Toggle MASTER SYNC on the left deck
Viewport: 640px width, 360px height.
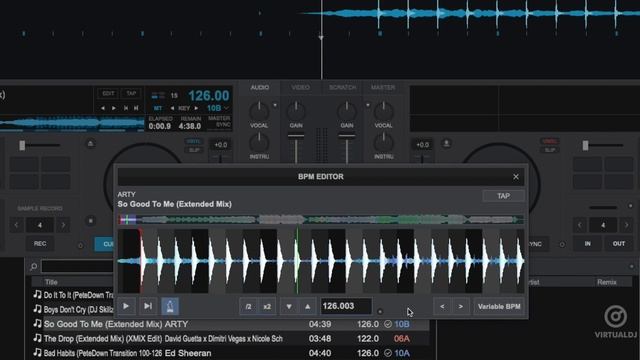tap(220, 121)
